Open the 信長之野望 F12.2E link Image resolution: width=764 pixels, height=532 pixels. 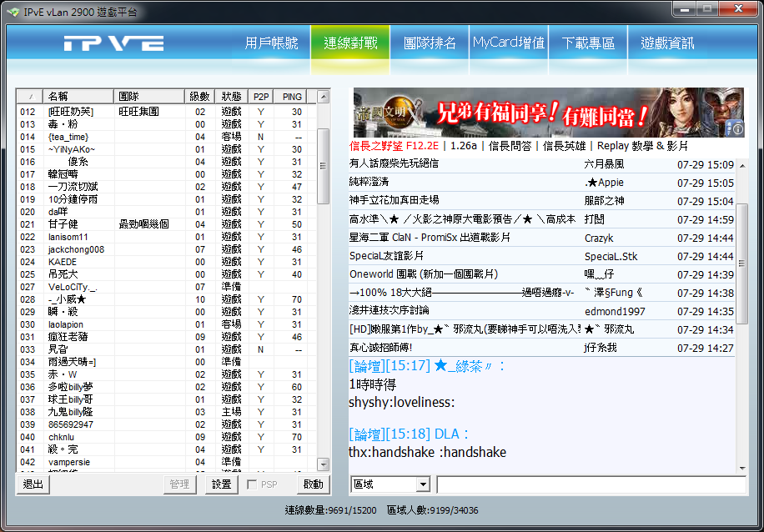pyautogui.click(x=394, y=146)
